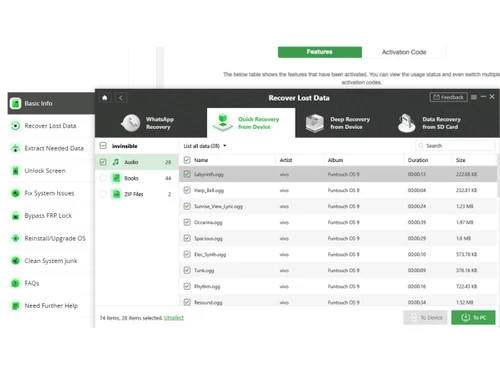This screenshot has height=375, width=500.
Task: Uncheck the Tunk.ogg checkbox
Action: coord(187,270)
